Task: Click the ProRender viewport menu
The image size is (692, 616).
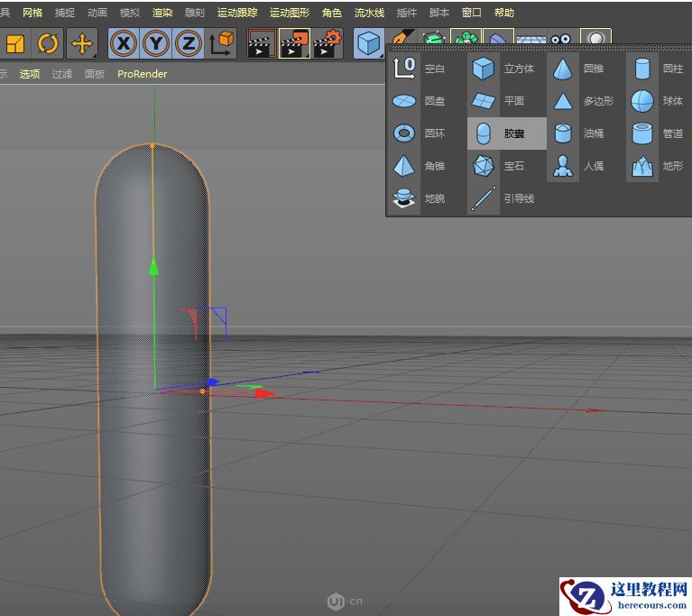Action: tap(142, 74)
